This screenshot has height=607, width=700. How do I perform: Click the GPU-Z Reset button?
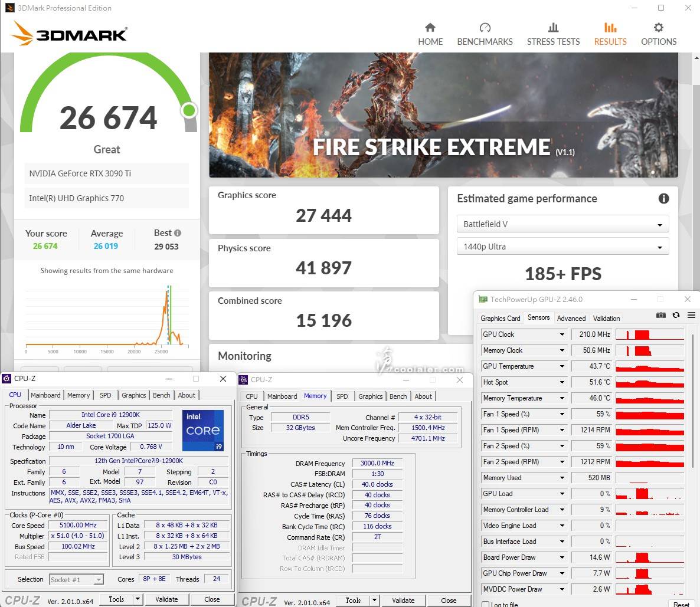click(681, 604)
